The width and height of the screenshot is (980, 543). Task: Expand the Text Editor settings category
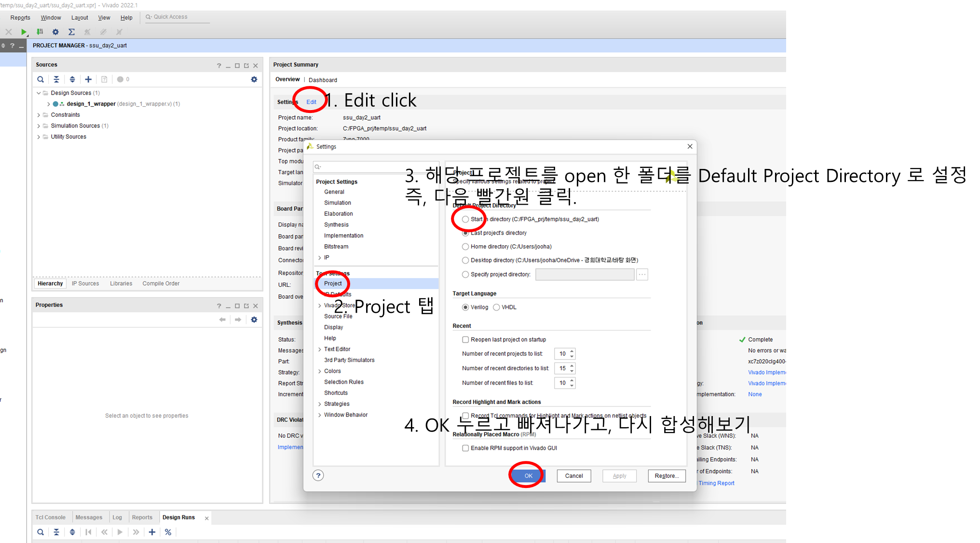320,349
